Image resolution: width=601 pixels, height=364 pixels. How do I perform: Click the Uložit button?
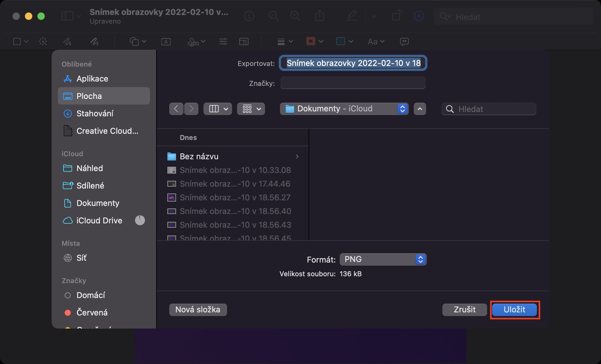[x=514, y=310]
